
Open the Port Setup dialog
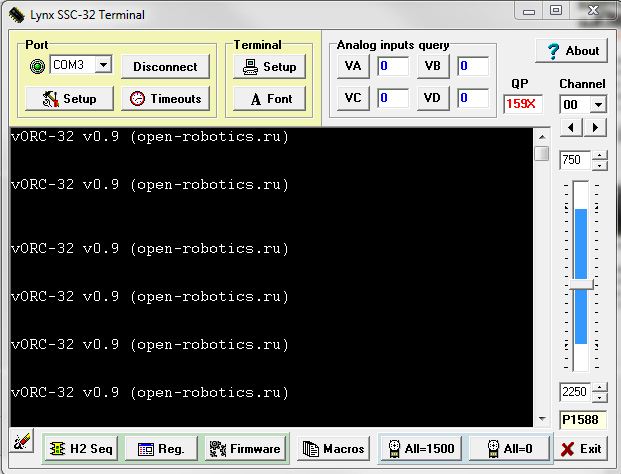[x=68, y=99]
